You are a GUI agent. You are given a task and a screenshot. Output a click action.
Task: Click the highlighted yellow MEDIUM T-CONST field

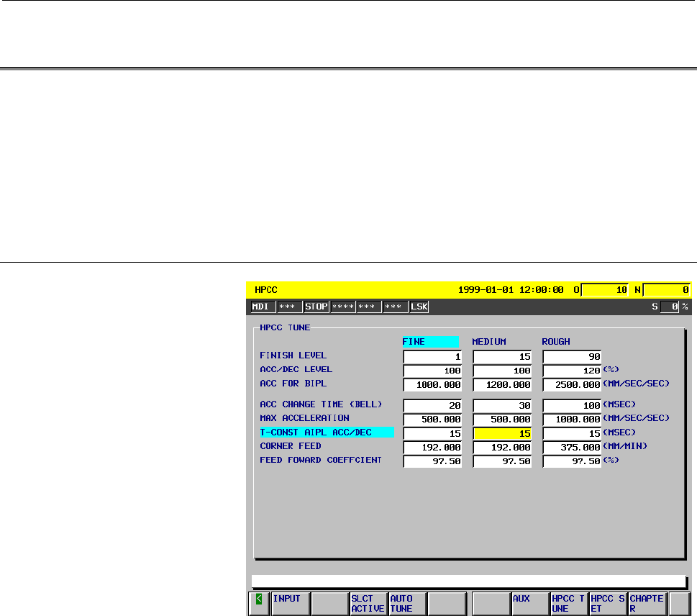(502, 434)
